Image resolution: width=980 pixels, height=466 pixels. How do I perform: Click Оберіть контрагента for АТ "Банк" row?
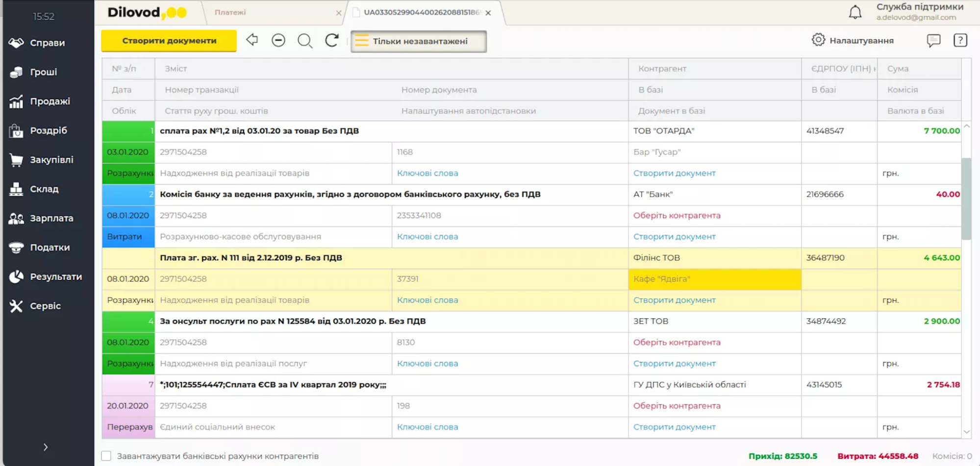pos(677,215)
